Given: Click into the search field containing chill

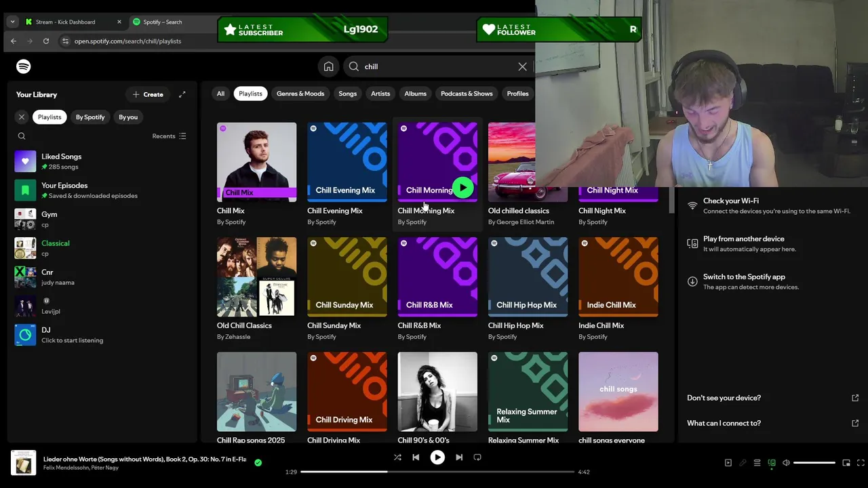Looking at the screenshot, I should [437, 66].
